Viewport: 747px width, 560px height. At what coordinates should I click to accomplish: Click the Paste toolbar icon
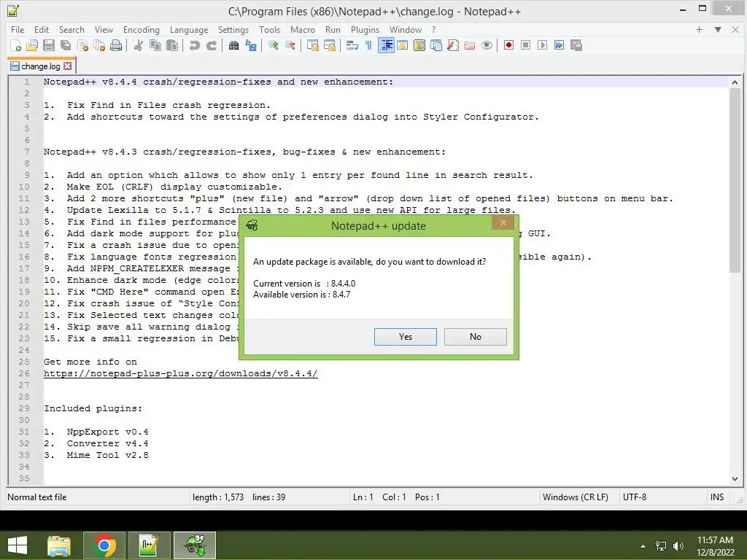pyautogui.click(x=172, y=45)
